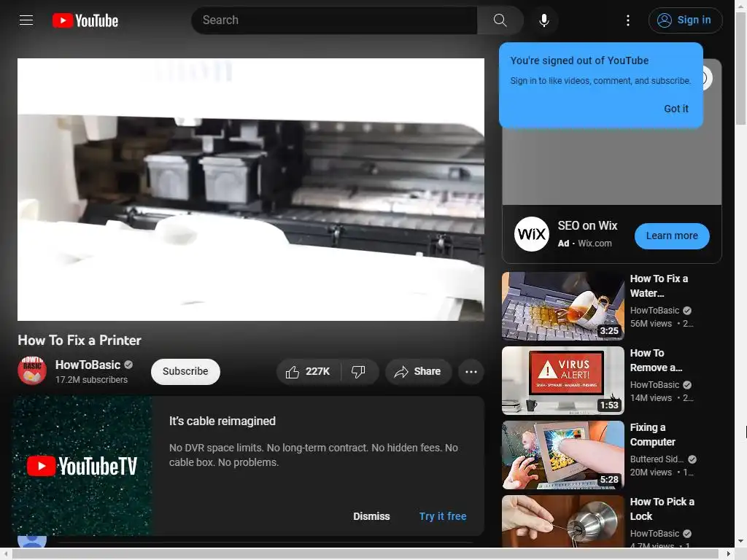Open the HowToBasic channel name link
This screenshot has width=747, height=560.
(x=88, y=365)
